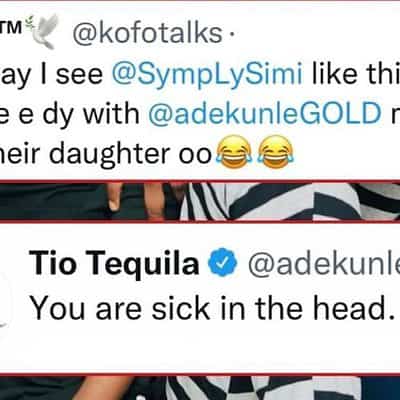Open Tio Tequila display name
The height and width of the screenshot is (400, 400).
pyautogui.click(x=114, y=263)
